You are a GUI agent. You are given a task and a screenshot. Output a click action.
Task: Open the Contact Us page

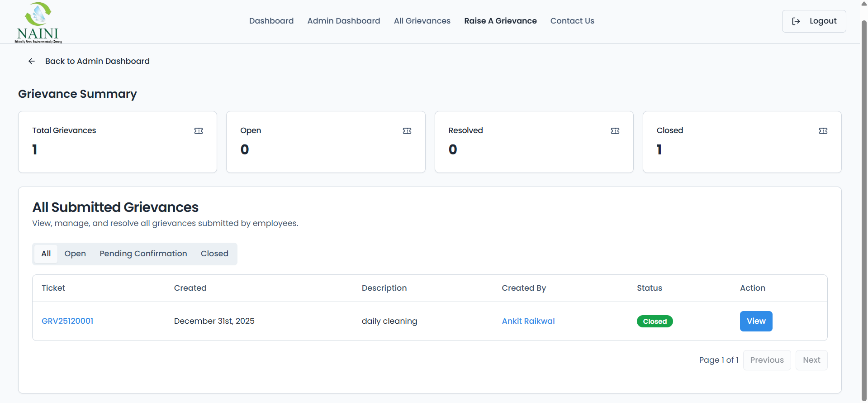(x=572, y=21)
